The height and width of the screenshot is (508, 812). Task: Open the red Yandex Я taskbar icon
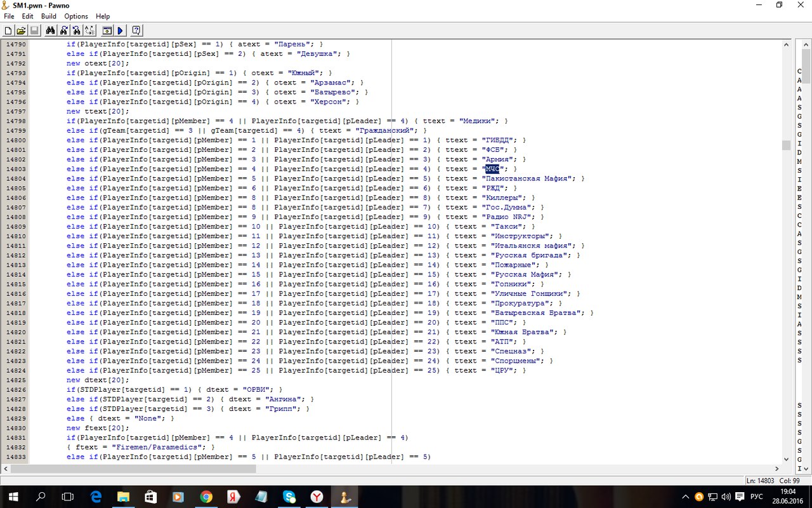[x=233, y=497]
